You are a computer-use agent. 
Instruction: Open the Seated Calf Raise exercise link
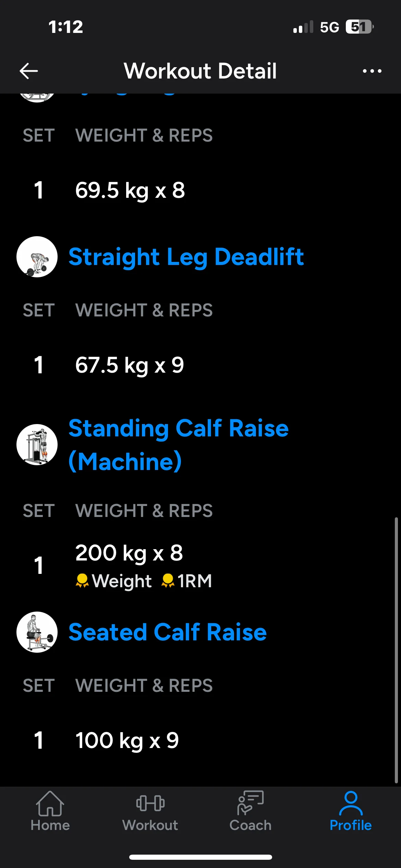click(168, 632)
